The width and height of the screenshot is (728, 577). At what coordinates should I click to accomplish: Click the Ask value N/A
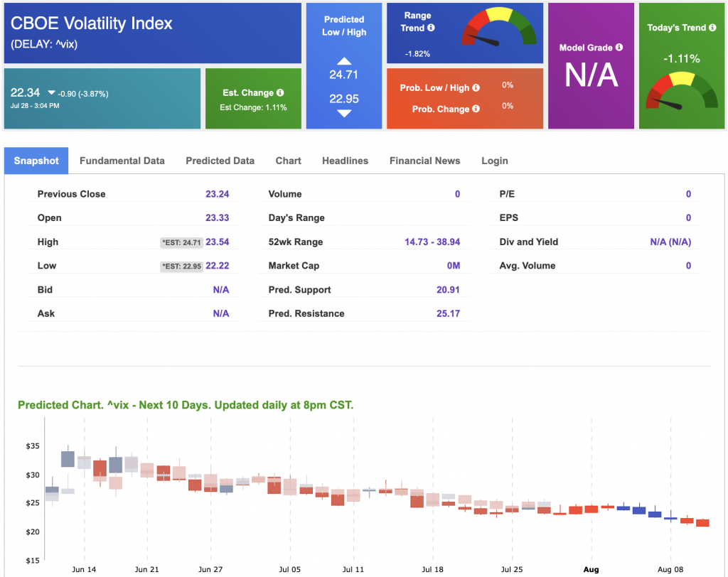coord(221,313)
